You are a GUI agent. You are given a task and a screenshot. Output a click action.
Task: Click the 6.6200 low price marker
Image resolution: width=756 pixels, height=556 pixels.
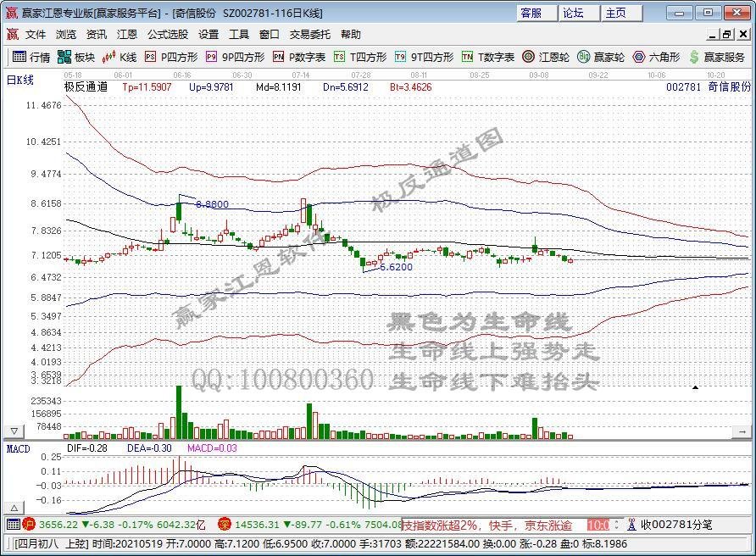(x=397, y=267)
